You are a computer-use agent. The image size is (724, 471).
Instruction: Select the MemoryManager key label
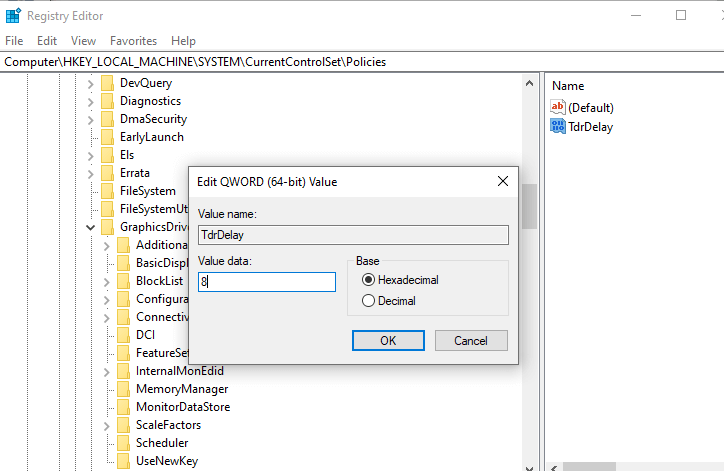tap(182, 389)
